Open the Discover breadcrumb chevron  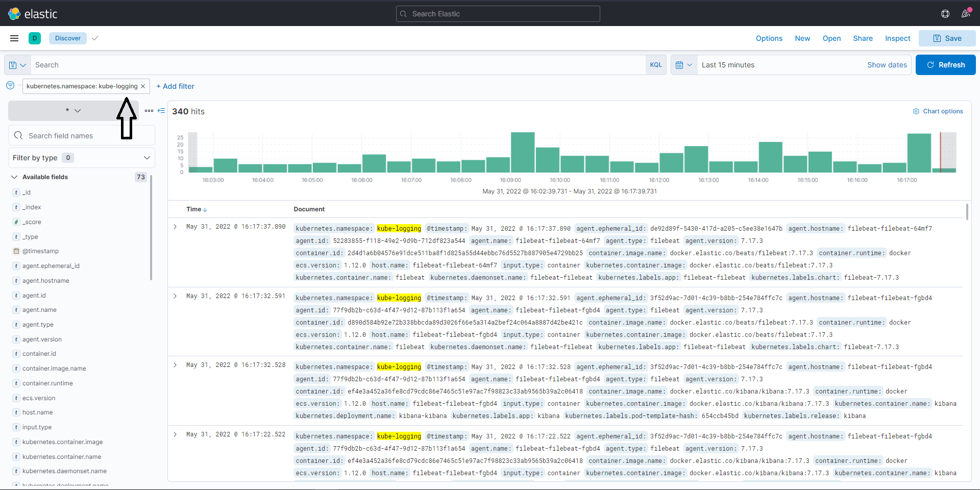pyautogui.click(x=95, y=38)
